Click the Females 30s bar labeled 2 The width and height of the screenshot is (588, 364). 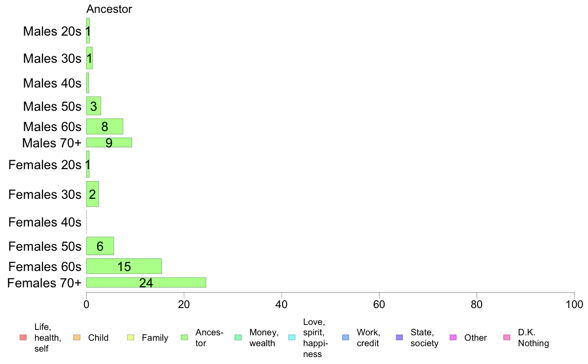coord(93,194)
